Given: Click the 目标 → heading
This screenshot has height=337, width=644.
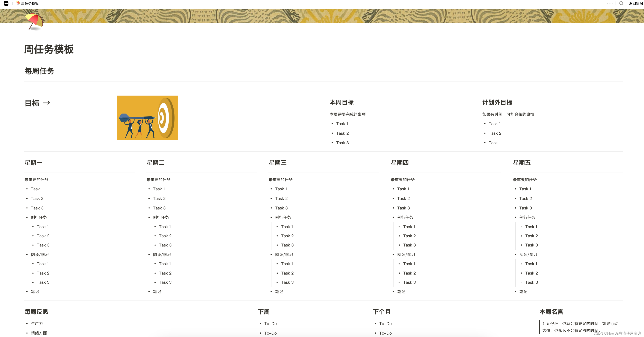Looking at the screenshot, I should point(37,103).
